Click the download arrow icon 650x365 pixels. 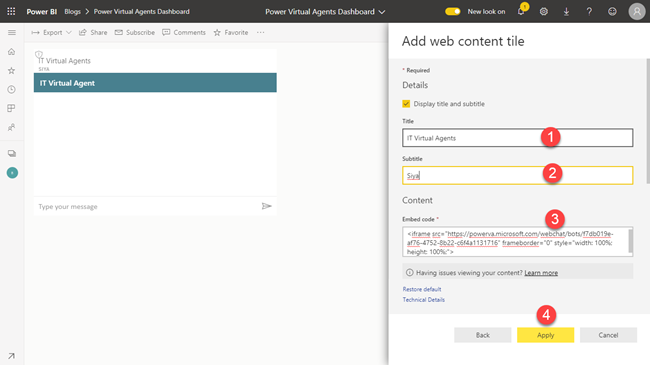click(566, 12)
